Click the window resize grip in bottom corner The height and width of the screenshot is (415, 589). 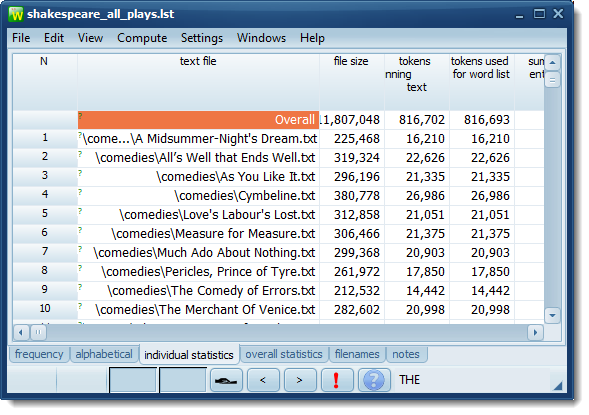[x=558, y=385]
